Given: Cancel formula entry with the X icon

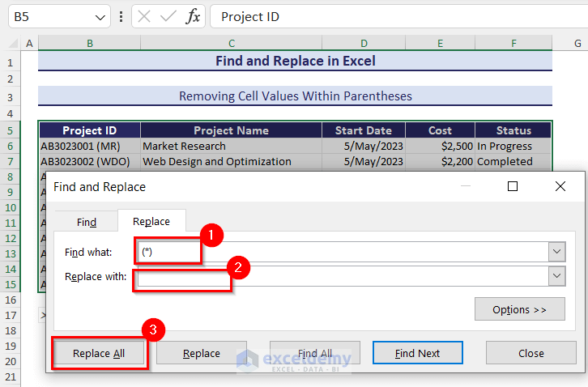Looking at the screenshot, I should [x=144, y=16].
